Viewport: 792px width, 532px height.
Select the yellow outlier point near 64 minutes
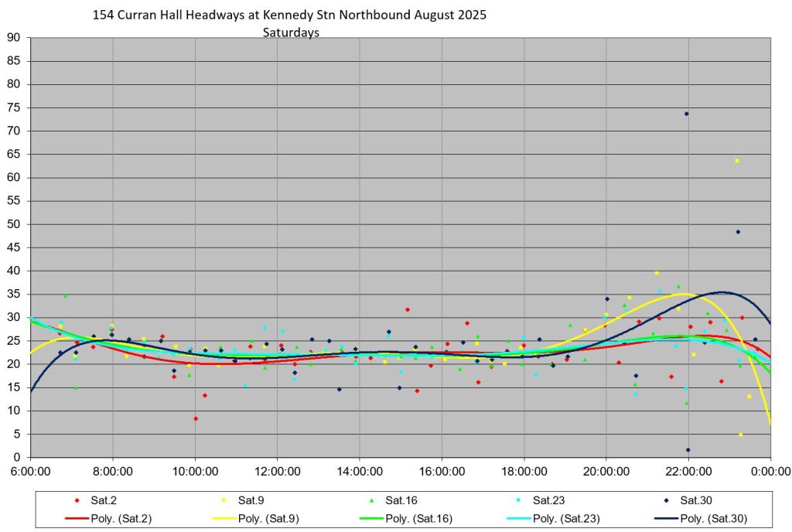click(737, 161)
